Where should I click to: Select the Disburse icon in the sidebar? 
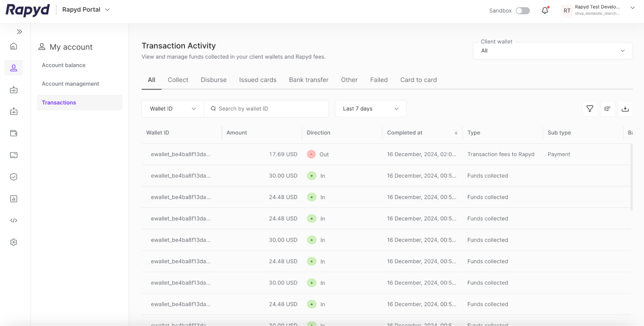[x=14, y=111]
